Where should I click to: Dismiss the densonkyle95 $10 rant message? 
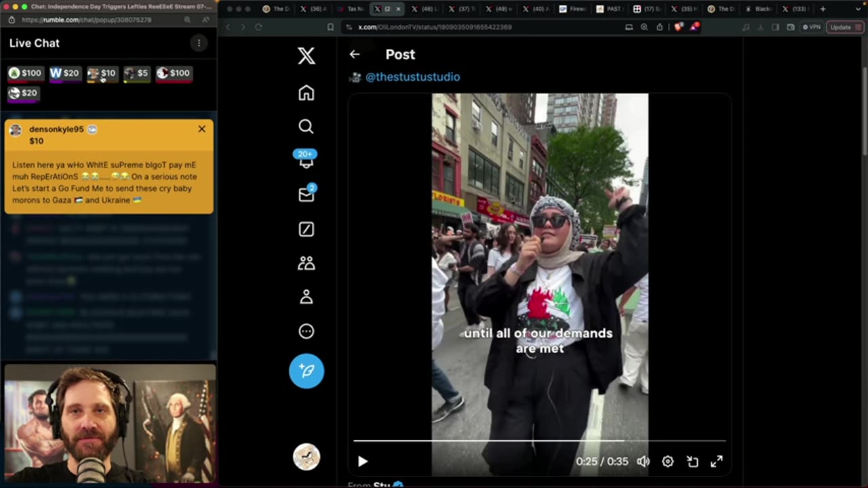(x=201, y=129)
